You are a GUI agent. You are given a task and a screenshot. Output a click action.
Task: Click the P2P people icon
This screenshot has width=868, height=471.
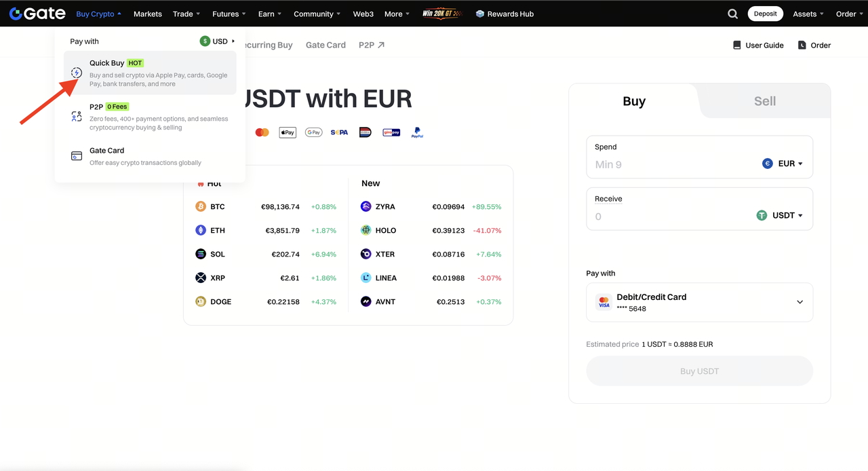pyautogui.click(x=77, y=117)
